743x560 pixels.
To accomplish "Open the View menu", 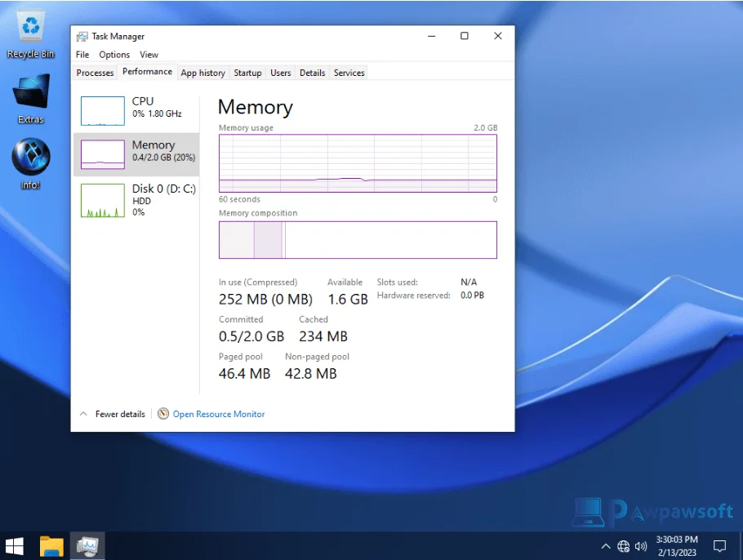I will (149, 54).
